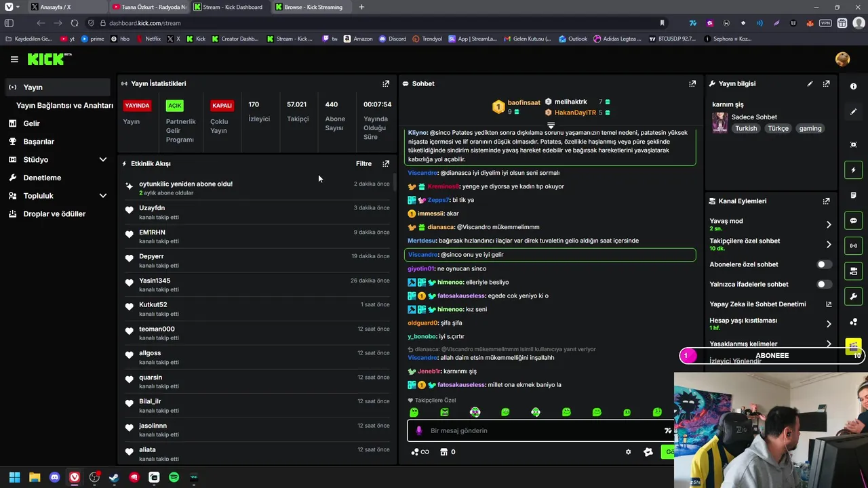Click the three-dots icon in the right sidebar

(x=853, y=321)
